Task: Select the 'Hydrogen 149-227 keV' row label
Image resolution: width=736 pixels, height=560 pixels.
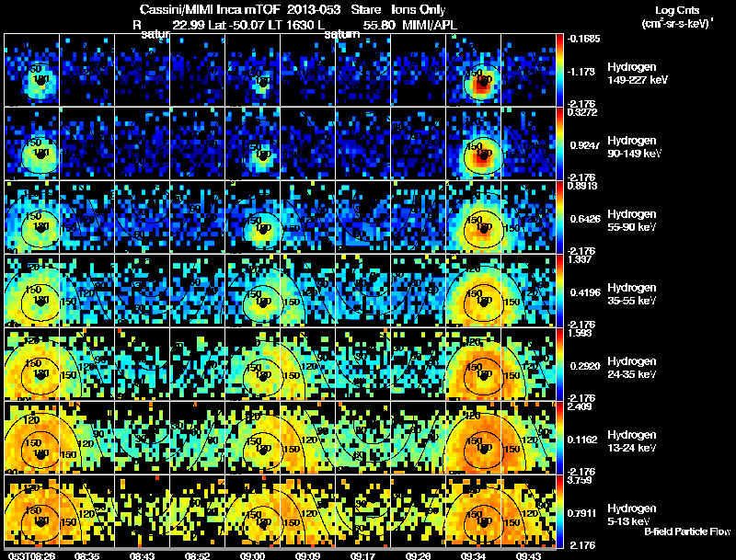Action: tap(638, 74)
